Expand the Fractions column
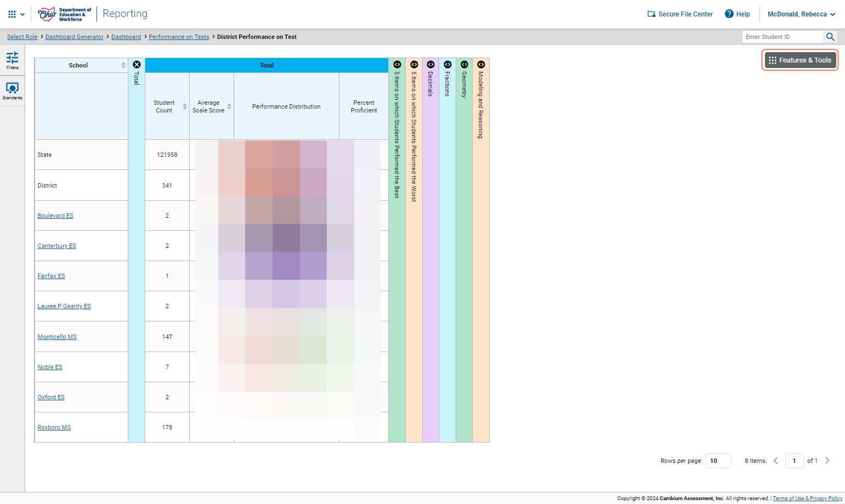Screen dimensions: 845x504 click(447, 65)
